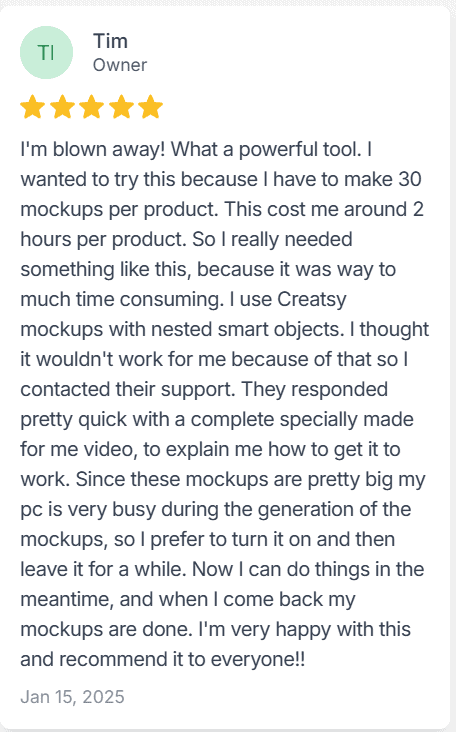The image size is (456, 732).
Task: Click the Jan 15, 2025 date
Action: click(x=72, y=697)
